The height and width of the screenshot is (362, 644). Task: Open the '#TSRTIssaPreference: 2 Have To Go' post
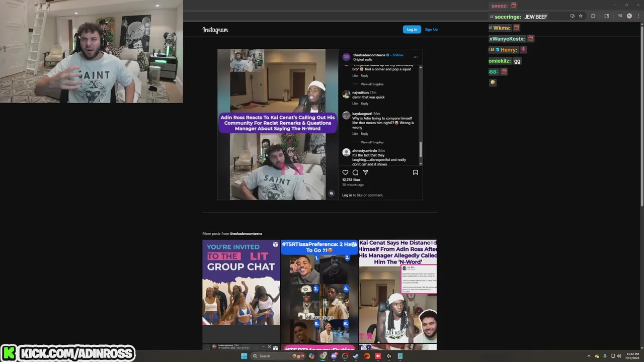pyautogui.click(x=319, y=291)
